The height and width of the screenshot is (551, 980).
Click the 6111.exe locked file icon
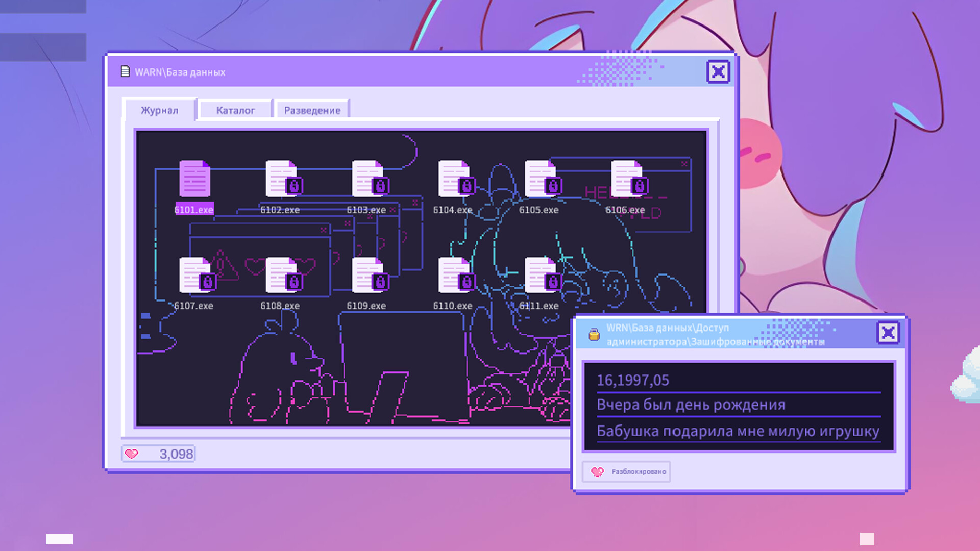(540, 275)
